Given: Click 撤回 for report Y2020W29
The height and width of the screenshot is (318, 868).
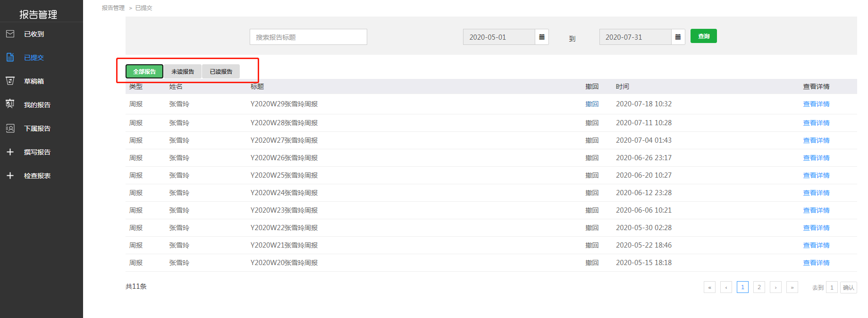Looking at the screenshot, I should (x=592, y=104).
